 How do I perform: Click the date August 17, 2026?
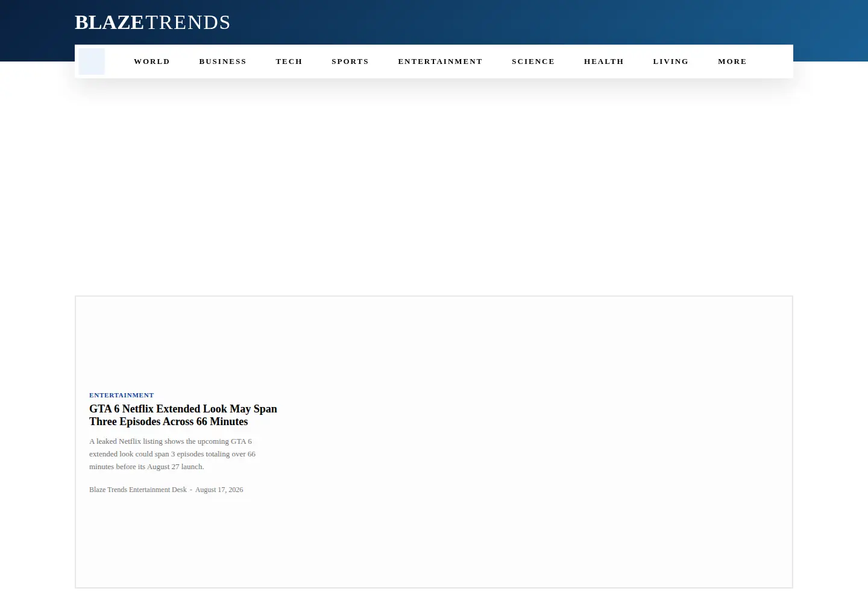219,490
